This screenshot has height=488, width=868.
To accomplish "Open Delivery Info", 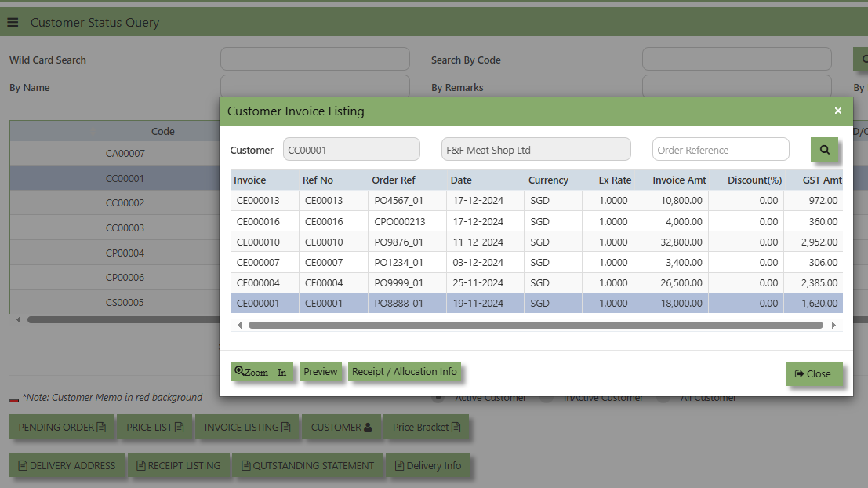I will [x=428, y=465].
